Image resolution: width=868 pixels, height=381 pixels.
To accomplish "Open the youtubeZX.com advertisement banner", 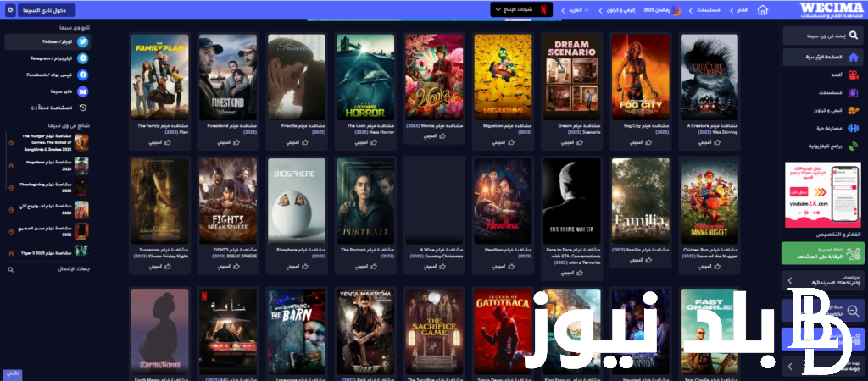I will (x=822, y=195).
